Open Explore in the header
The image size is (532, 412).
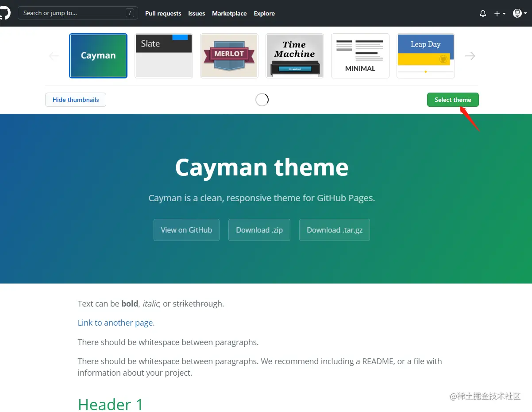pyautogui.click(x=264, y=13)
